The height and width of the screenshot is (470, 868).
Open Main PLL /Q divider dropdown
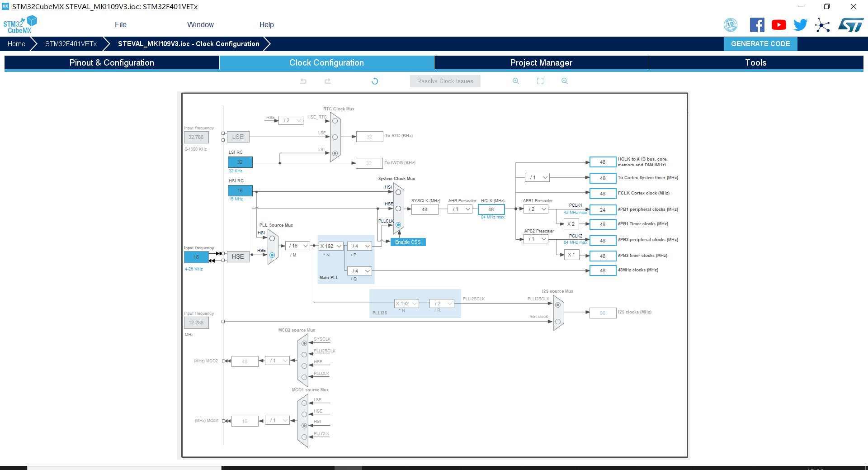[359, 271]
